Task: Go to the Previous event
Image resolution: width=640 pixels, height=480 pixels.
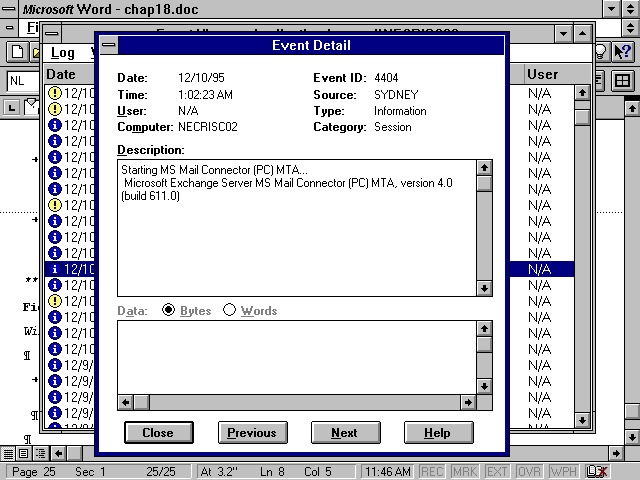Action: [x=252, y=432]
